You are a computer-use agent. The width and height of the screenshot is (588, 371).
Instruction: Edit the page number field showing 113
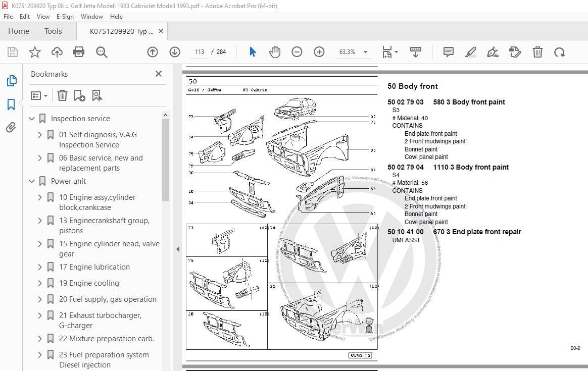pos(199,51)
